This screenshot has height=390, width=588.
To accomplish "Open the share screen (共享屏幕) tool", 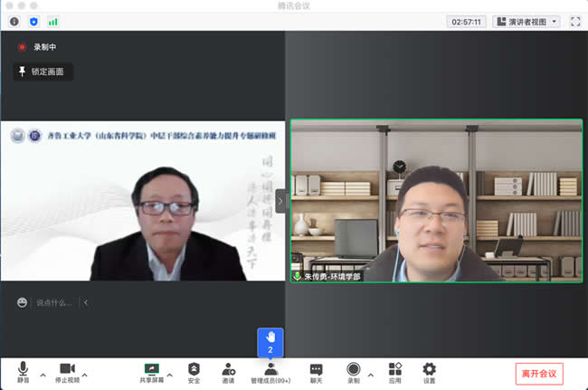I will [x=151, y=371].
